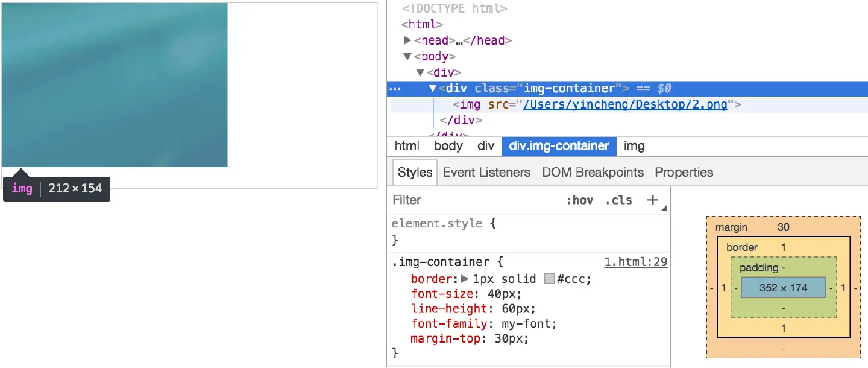Click the Filter styles input field
The image size is (868, 368).
pos(473,200)
